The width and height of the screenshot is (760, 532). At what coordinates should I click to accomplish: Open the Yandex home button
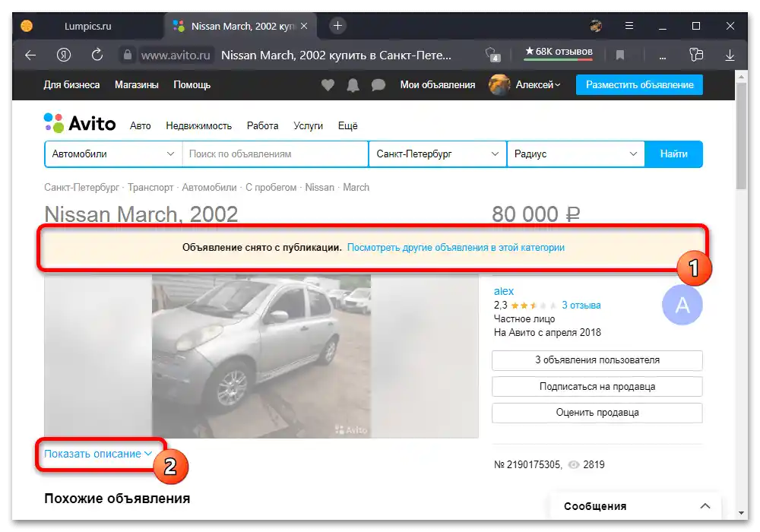point(64,55)
